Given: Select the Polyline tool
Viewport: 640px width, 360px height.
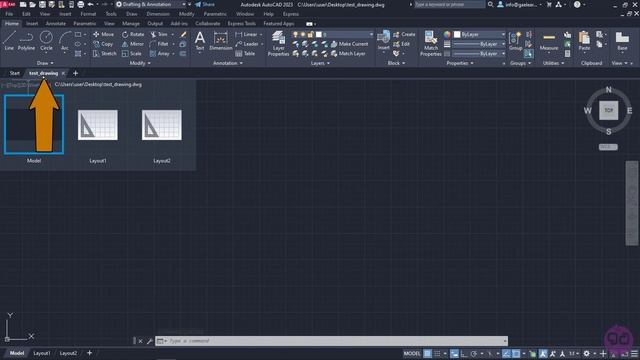Looking at the screenshot, I should (x=26, y=41).
